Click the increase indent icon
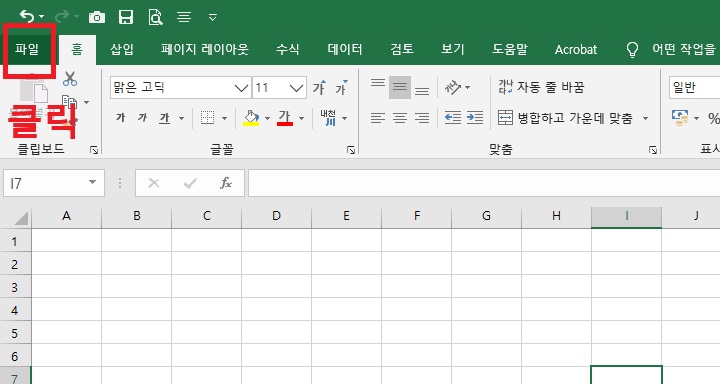 click(475, 118)
